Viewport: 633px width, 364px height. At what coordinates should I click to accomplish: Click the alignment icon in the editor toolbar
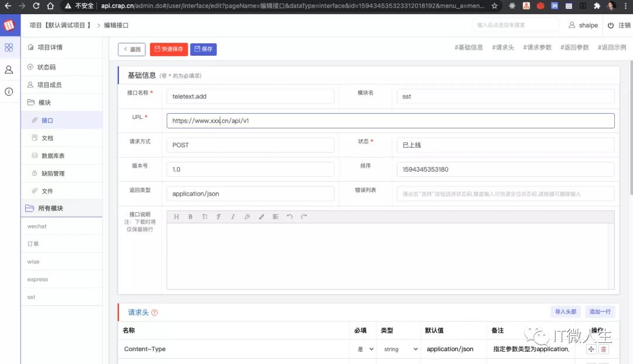[x=275, y=216]
